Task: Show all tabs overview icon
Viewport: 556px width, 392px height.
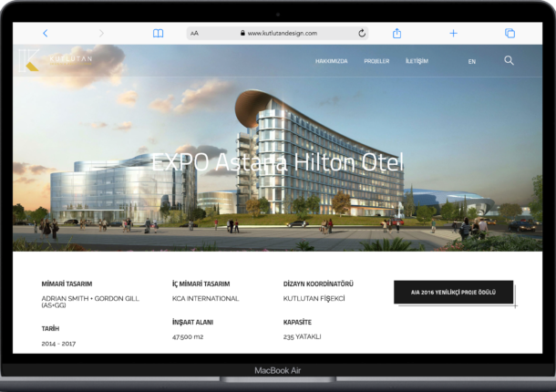Action: click(510, 33)
